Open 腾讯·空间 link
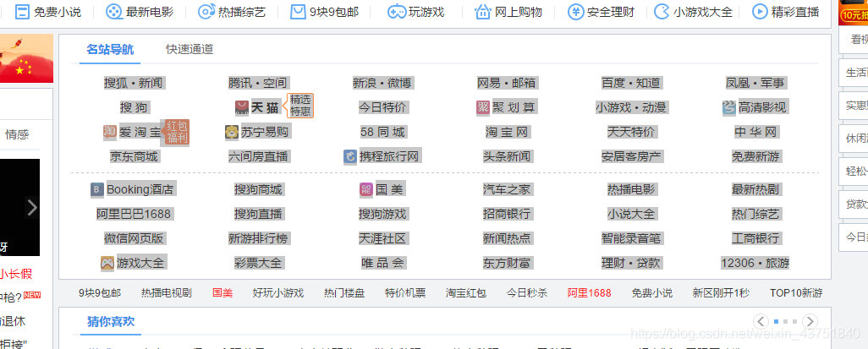868x349 pixels. tap(258, 83)
